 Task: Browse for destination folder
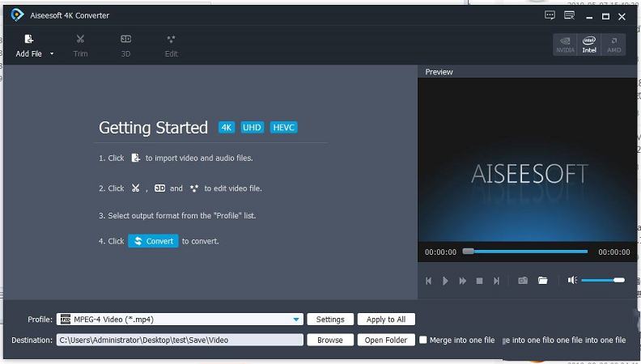tap(330, 340)
